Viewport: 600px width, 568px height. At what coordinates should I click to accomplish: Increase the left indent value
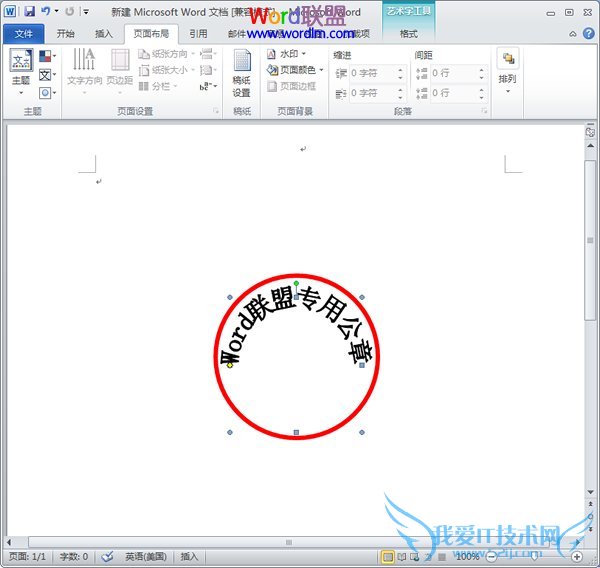click(x=400, y=70)
